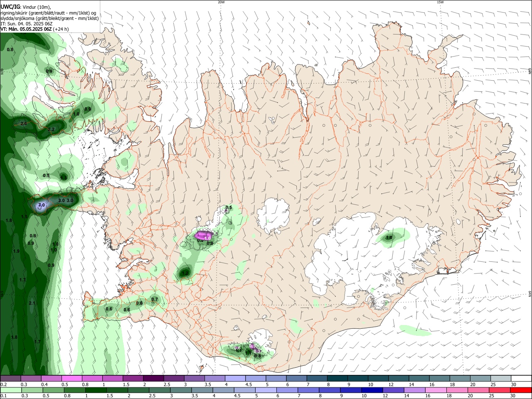Click the '0.1' label on the rain scale
Image resolution: width=532 pixels, height=399 pixels.
3,396
